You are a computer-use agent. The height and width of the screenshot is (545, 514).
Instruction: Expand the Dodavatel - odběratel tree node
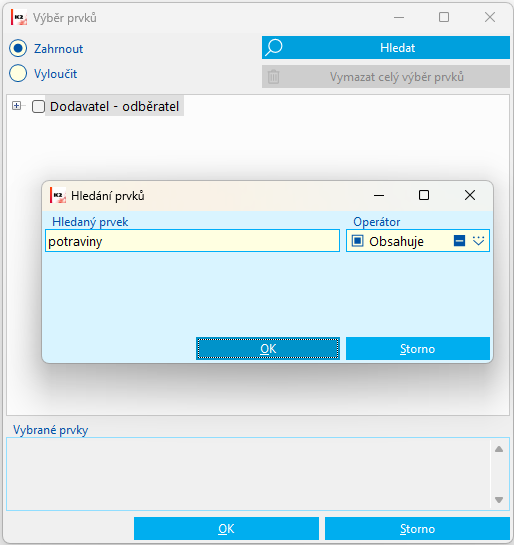click(16, 105)
